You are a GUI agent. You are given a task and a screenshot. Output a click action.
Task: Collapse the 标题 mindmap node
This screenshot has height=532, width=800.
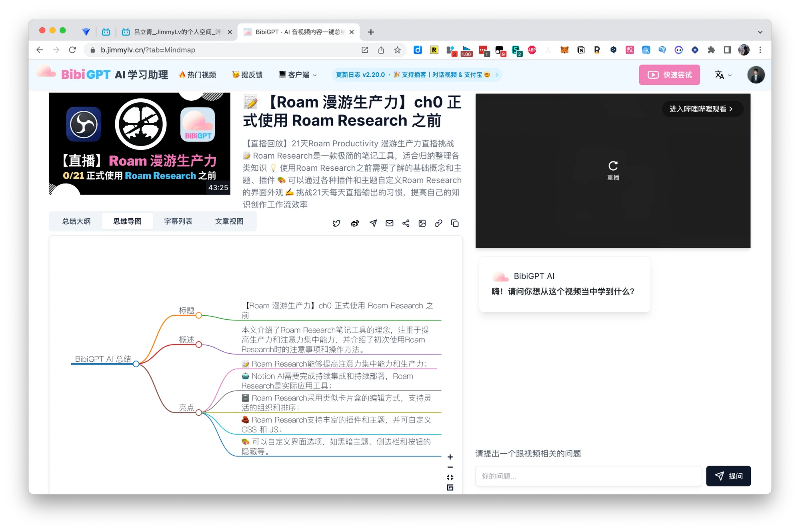click(x=199, y=315)
